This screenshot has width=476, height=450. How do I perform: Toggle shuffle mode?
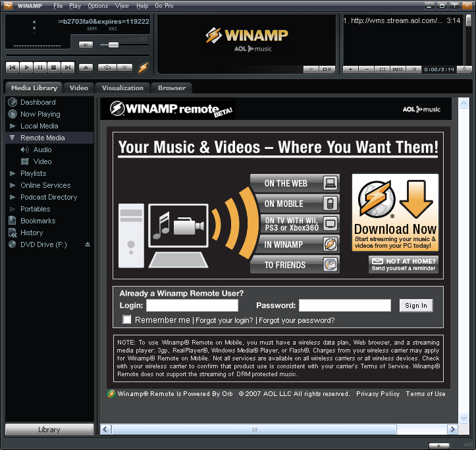[x=107, y=67]
